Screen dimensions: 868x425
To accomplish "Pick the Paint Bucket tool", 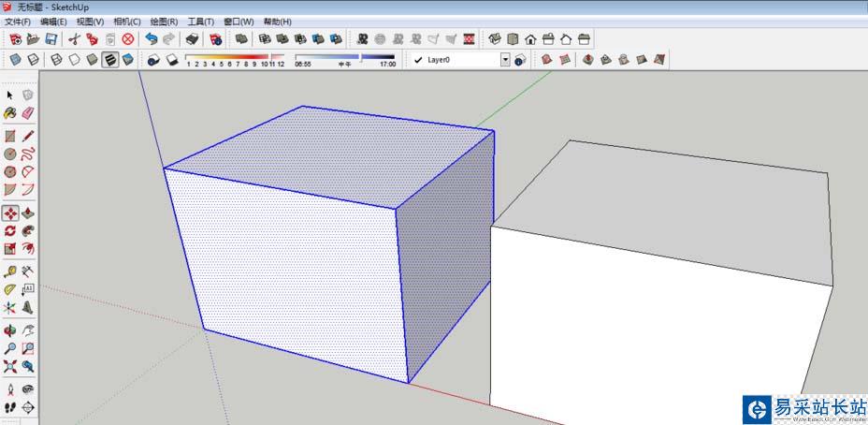I will click(10, 113).
